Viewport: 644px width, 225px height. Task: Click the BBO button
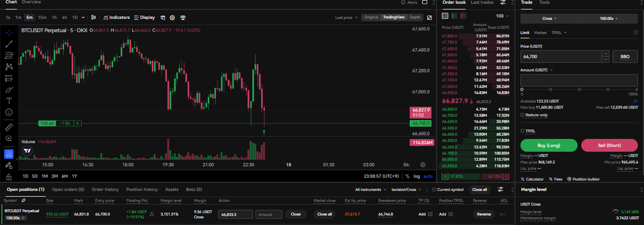coord(625,57)
